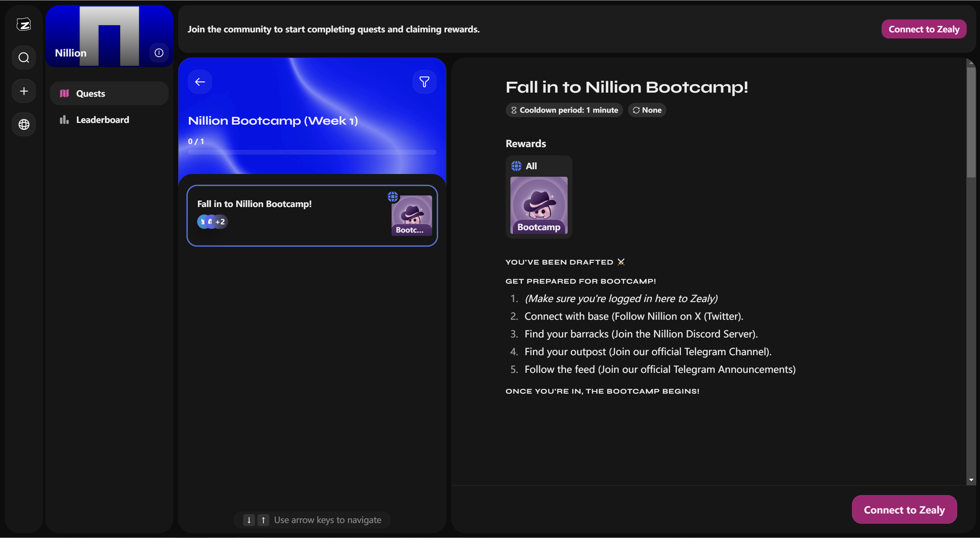Click top Connect to Zealy button
Viewport: 980px width, 538px height.
pos(924,29)
